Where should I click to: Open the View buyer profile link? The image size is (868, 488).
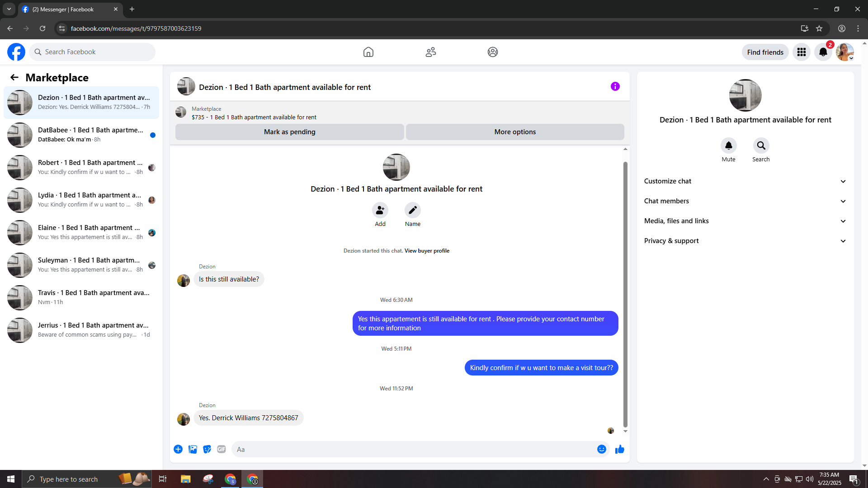tap(427, 251)
